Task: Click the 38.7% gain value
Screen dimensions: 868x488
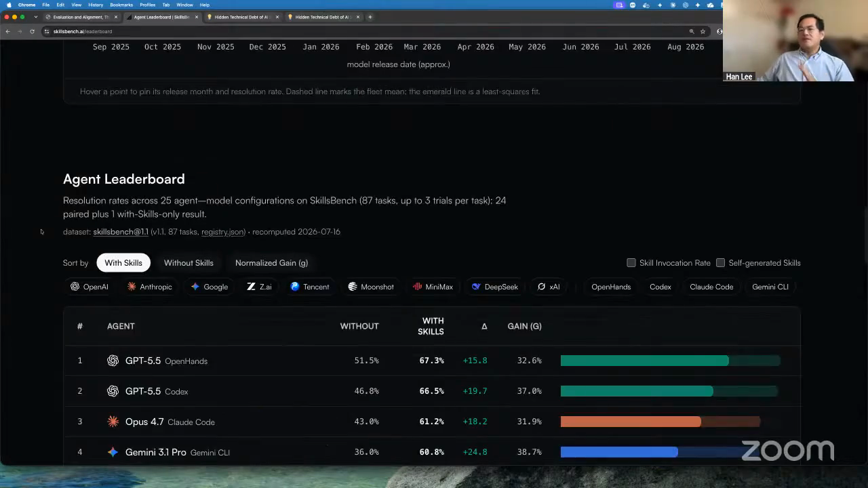Action: pyautogui.click(x=529, y=452)
